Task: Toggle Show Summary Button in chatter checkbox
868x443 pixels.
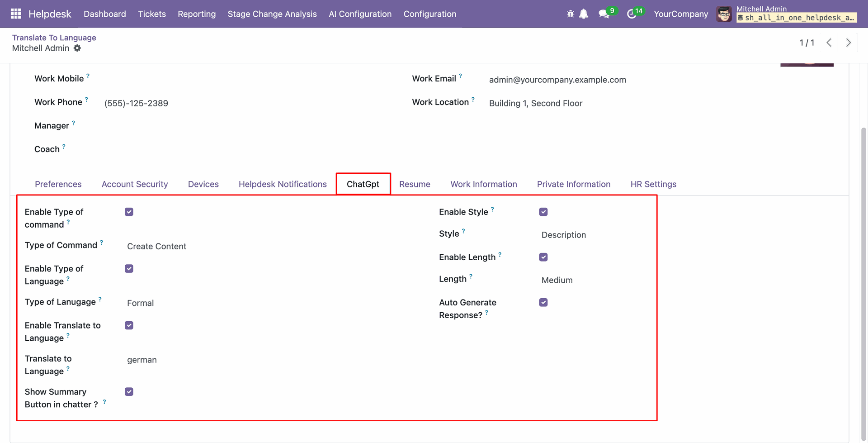Action: point(129,392)
